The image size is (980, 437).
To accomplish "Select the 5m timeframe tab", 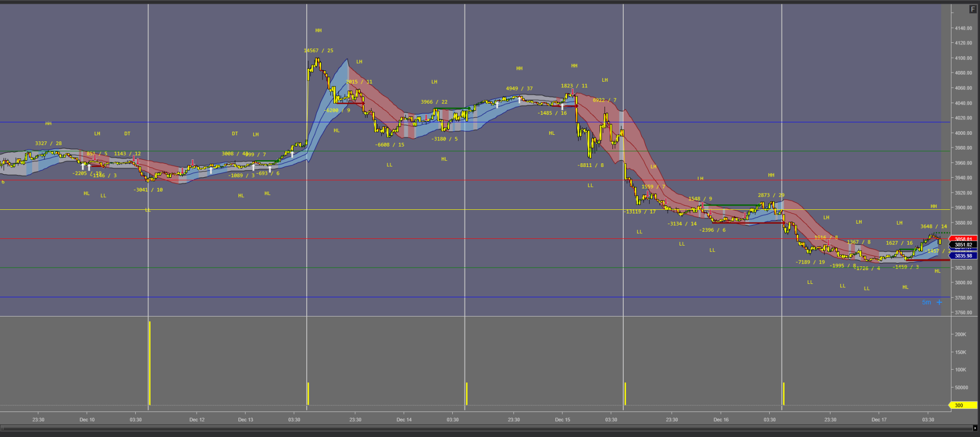I will pos(926,302).
